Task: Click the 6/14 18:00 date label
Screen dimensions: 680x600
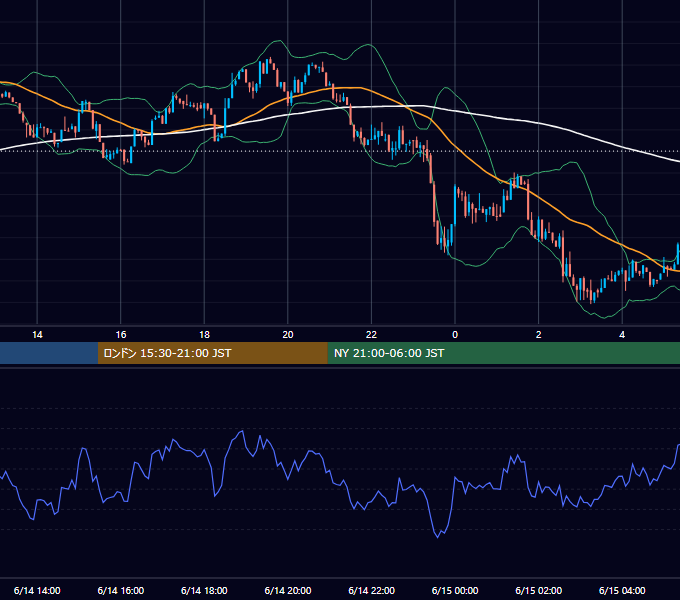Action: tap(204, 590)
